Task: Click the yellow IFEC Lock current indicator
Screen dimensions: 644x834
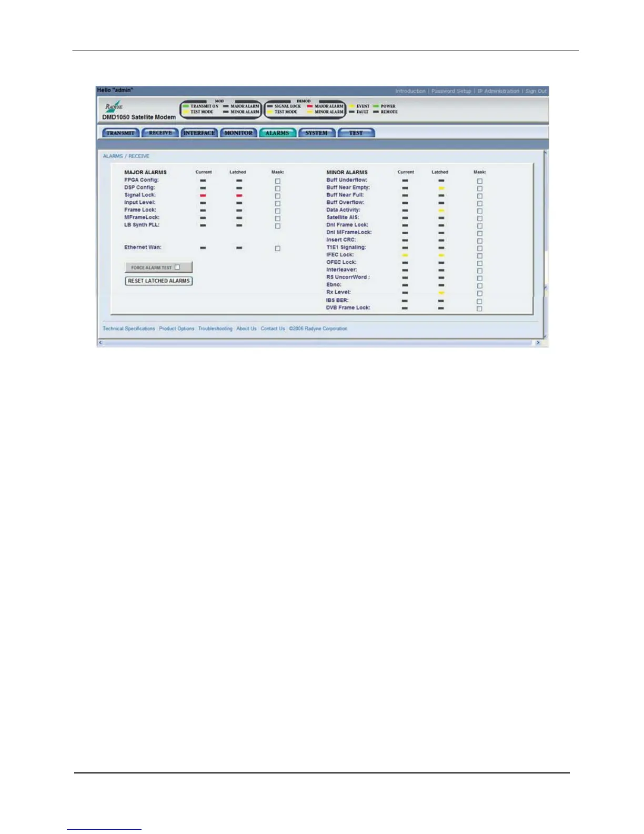Action: 405,255
